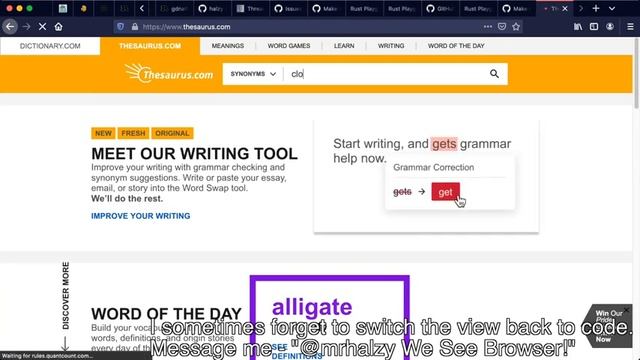Click the WORD OF THE DAY heading
640x360 pixels.
pos(166,314)
